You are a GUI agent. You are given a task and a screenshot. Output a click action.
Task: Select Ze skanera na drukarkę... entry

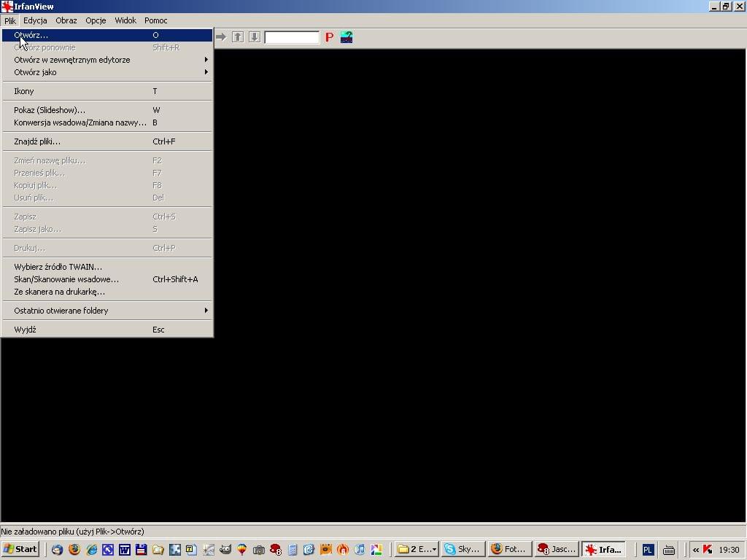click(107, 292)
